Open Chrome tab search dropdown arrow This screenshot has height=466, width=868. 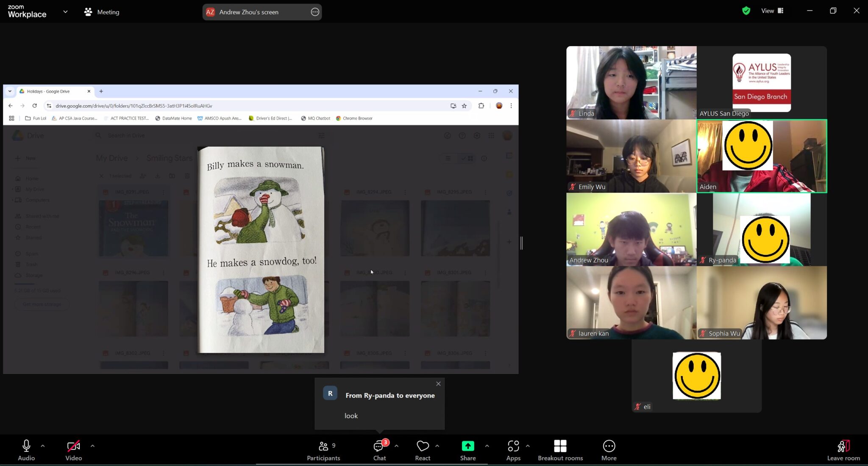pos(10,91)
